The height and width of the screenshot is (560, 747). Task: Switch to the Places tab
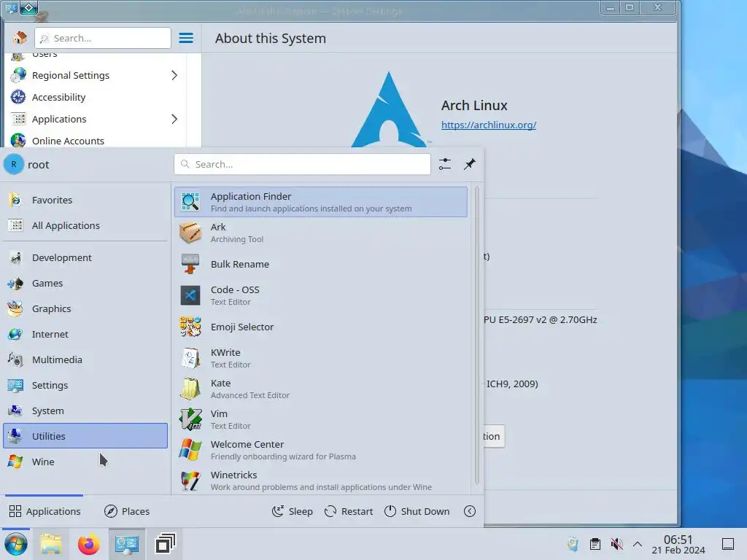pos(127,511)
